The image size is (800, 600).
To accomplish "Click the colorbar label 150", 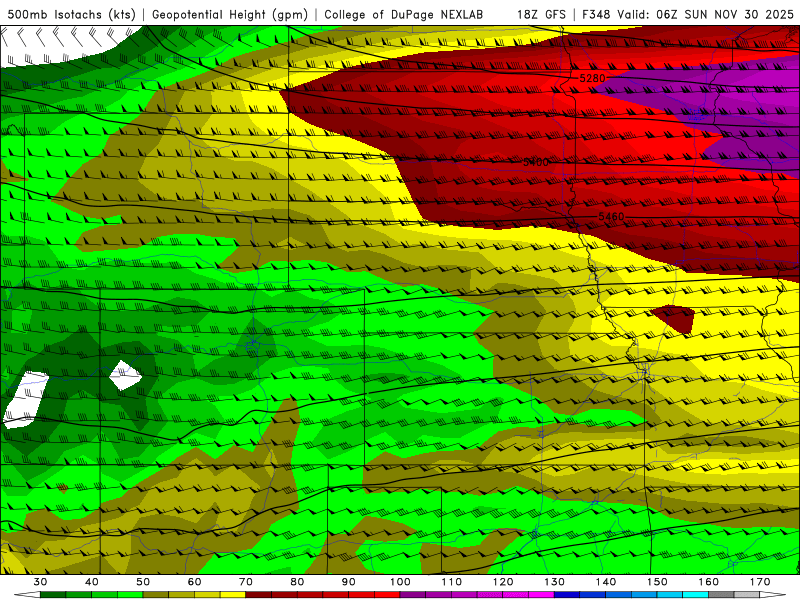I will (x=657, y=582).
